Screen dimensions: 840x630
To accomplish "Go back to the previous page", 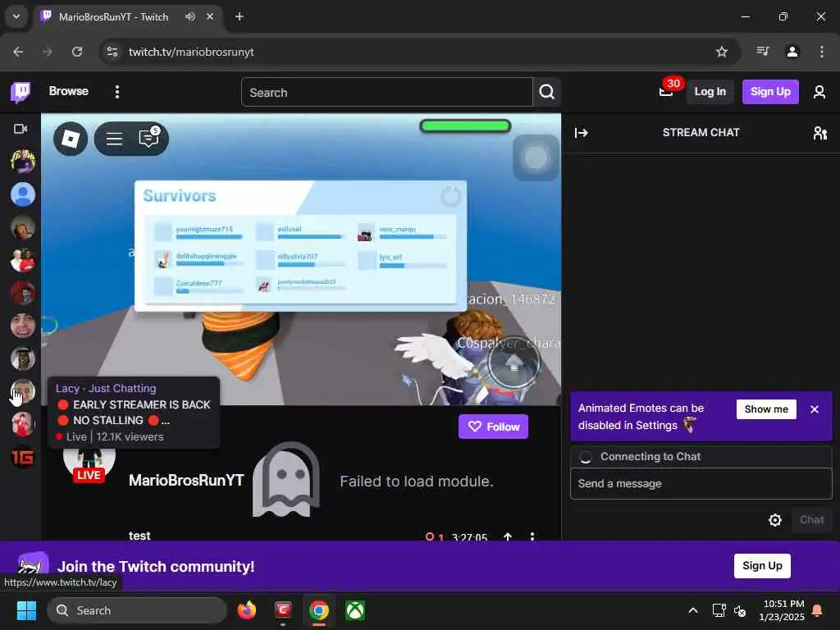I will (18, 52).
